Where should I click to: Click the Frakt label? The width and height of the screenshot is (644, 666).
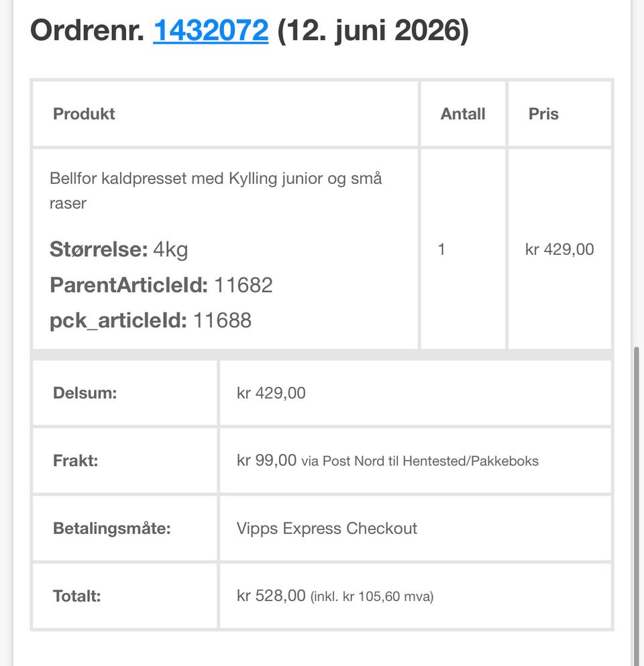click(x=75, y=460)
